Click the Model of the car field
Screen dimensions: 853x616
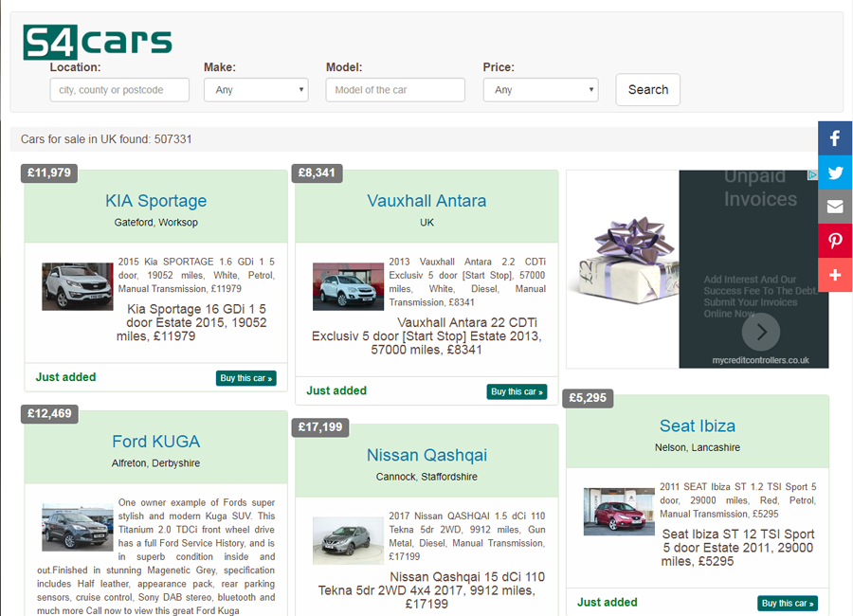(x=395, y=90)
